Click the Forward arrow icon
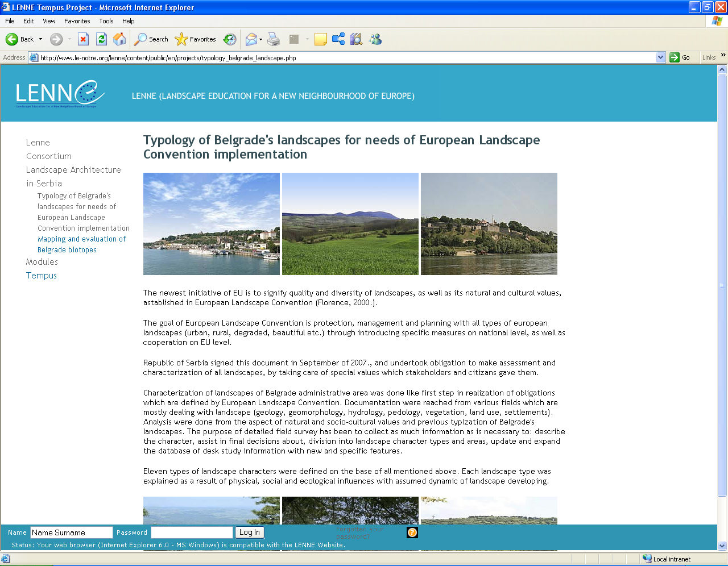 (x=56, y=39)
